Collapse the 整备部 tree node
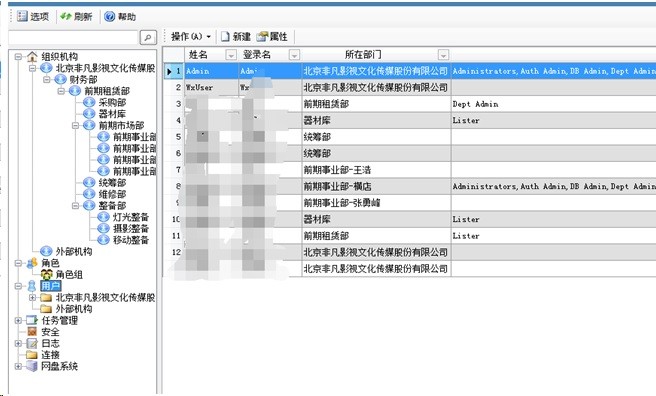Screen dimensions: 656x396 coord(75,205)
